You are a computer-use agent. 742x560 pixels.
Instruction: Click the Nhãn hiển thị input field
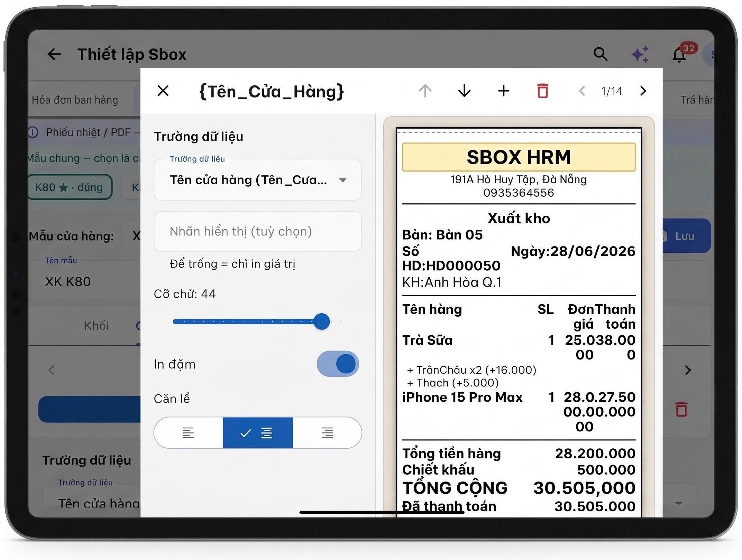click(x=258, y=231)
